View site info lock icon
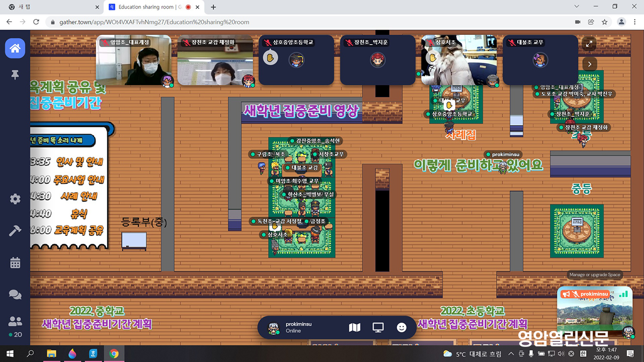Screen dimensions: 644x362 click(x=53, y=22)
